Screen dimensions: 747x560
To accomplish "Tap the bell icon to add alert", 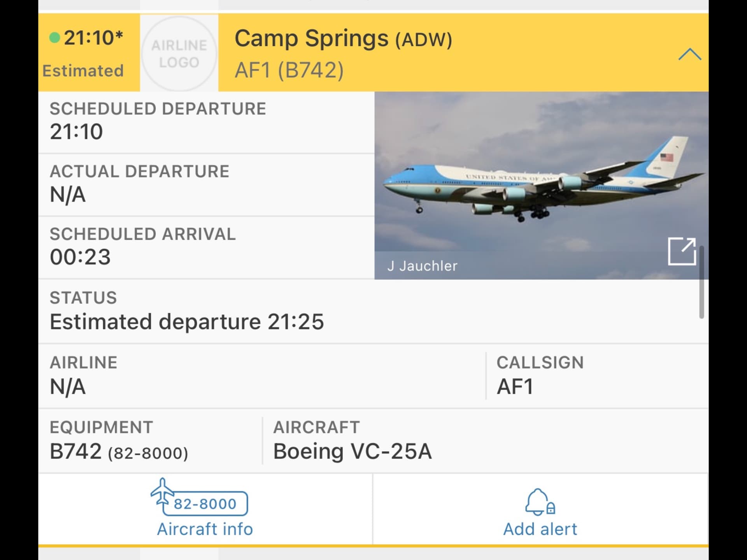I will [x=540, y=503].
